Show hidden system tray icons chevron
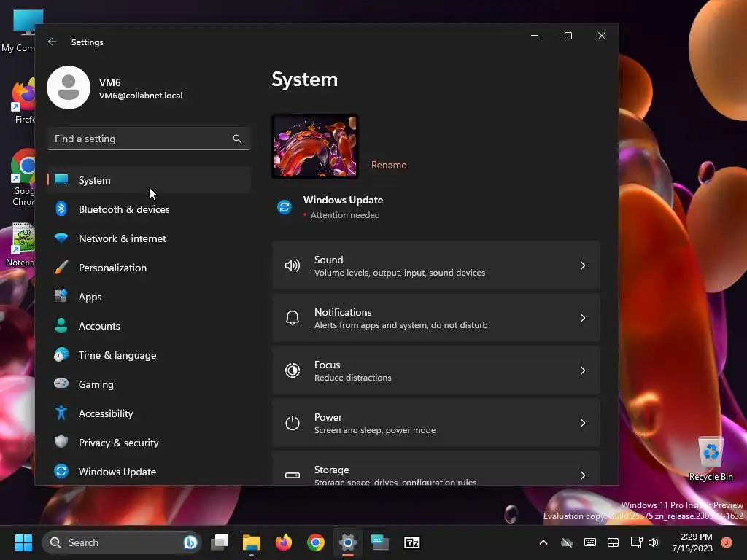 pos(543,542)
